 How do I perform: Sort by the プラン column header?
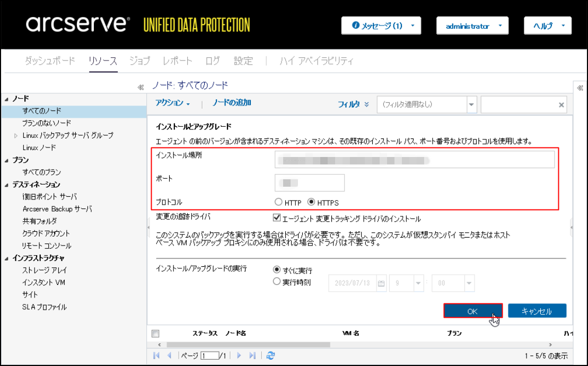click(454, 333)
